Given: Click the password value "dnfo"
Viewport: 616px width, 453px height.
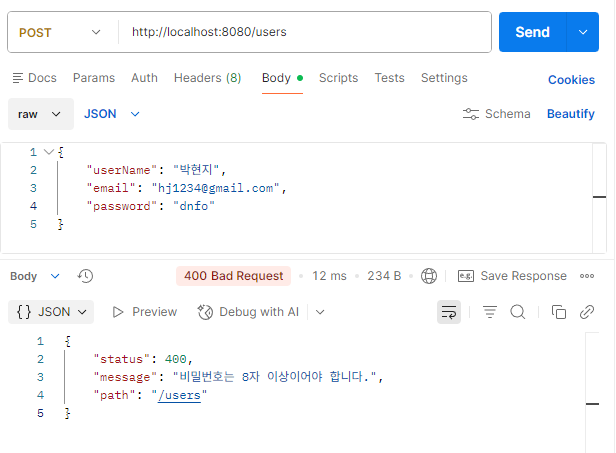Looking at the screenshot, I should (x=194, y=206).
